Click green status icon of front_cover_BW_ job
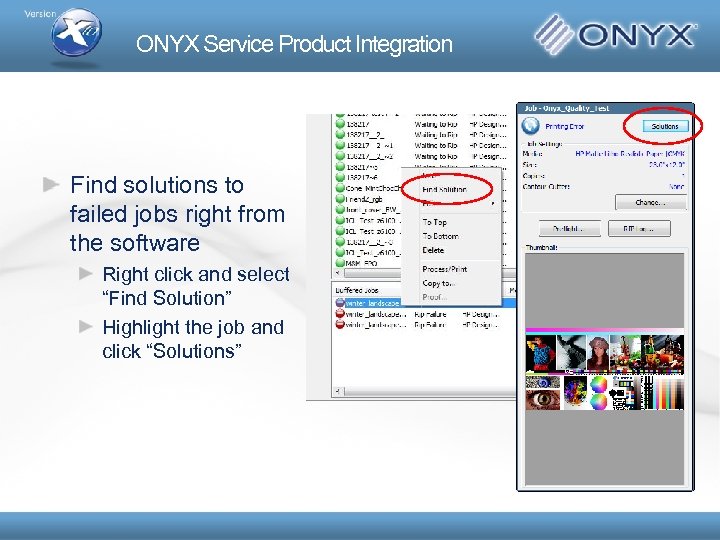This screenshot has height=540, width=720. point(340,209)
